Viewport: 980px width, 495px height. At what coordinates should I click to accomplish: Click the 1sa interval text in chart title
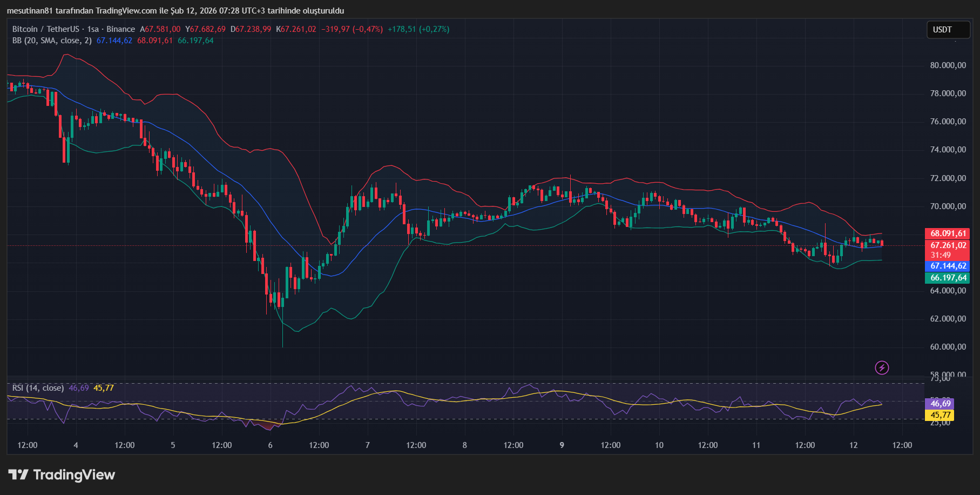coord(93,29)
